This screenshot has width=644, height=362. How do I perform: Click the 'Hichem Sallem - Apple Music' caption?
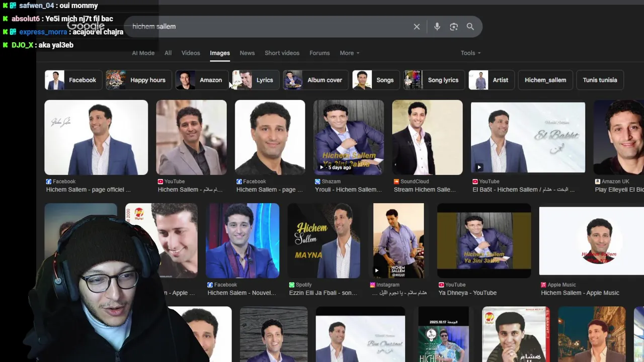coord(580,293)
